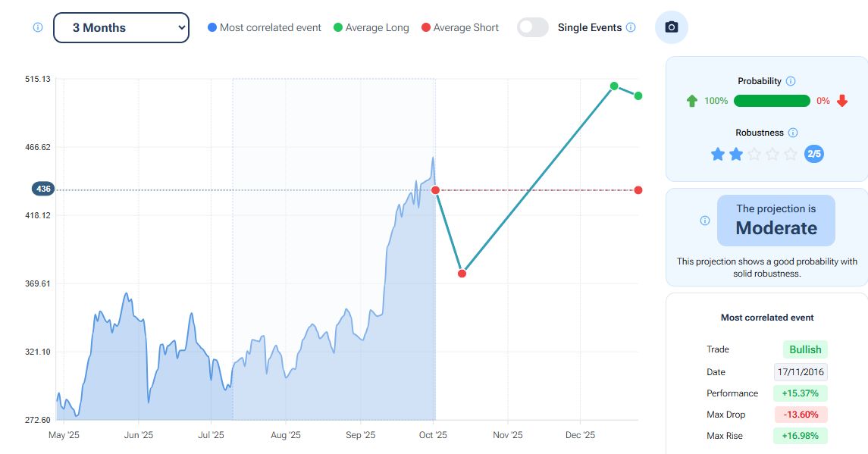Hide the Most correlated event legend series

[x=265, y=27]
